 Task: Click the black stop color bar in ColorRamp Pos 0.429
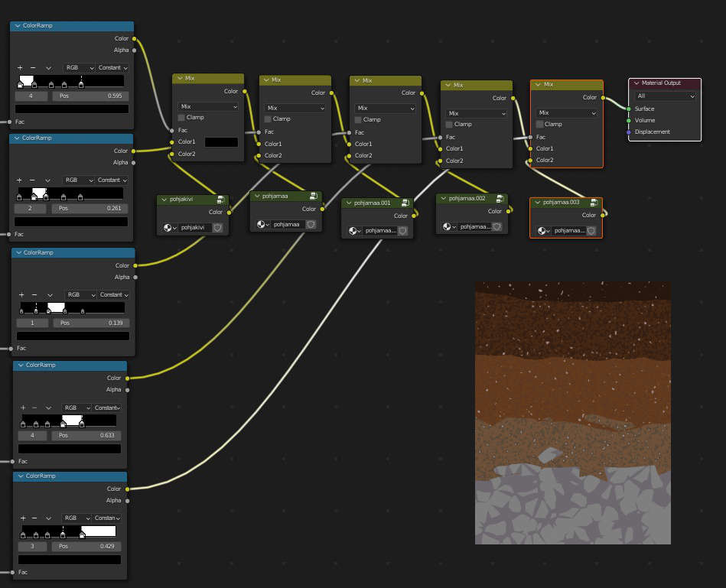pyautogui.click(x=70, y=560)
